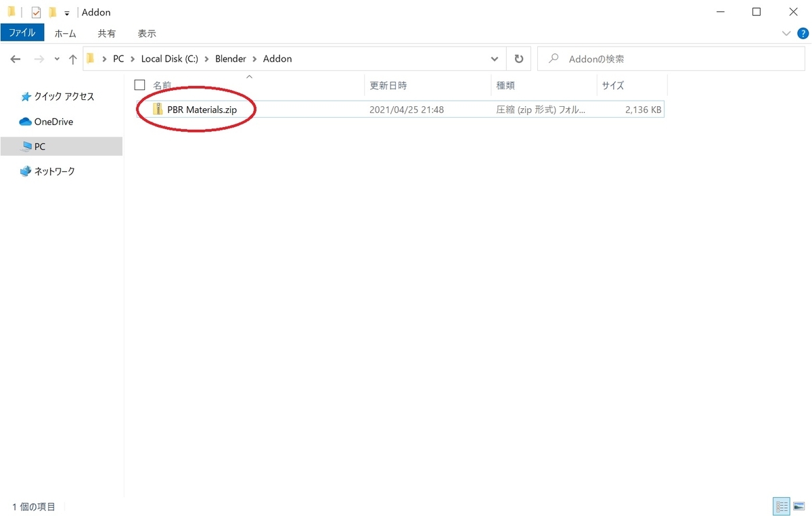Minimize the Addon window

click(x=719, y=11)
